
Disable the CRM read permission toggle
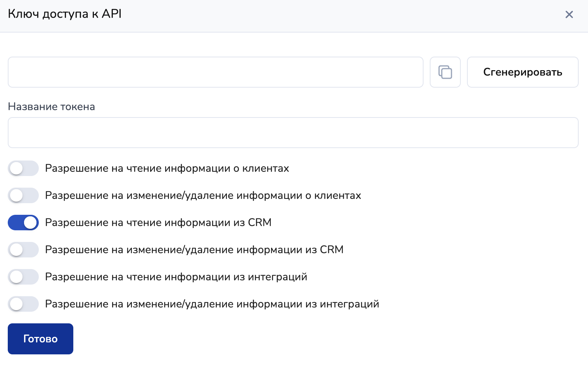[23, 223]
